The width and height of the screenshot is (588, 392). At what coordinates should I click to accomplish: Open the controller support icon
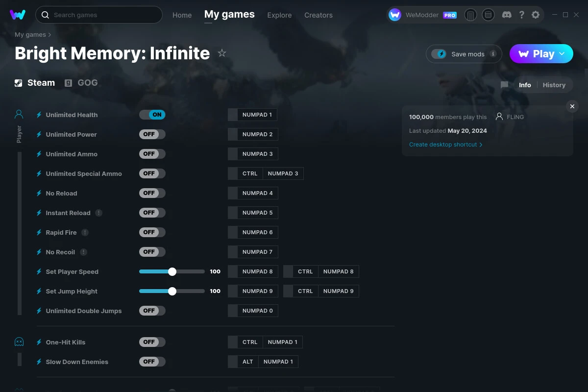(470, 15)
